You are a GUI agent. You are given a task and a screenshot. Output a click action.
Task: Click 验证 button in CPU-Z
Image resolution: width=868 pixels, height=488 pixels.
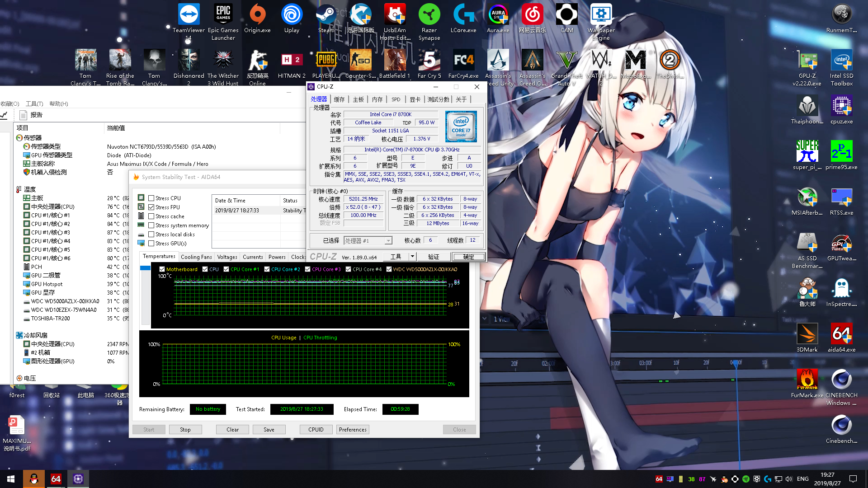pos(434,257)
